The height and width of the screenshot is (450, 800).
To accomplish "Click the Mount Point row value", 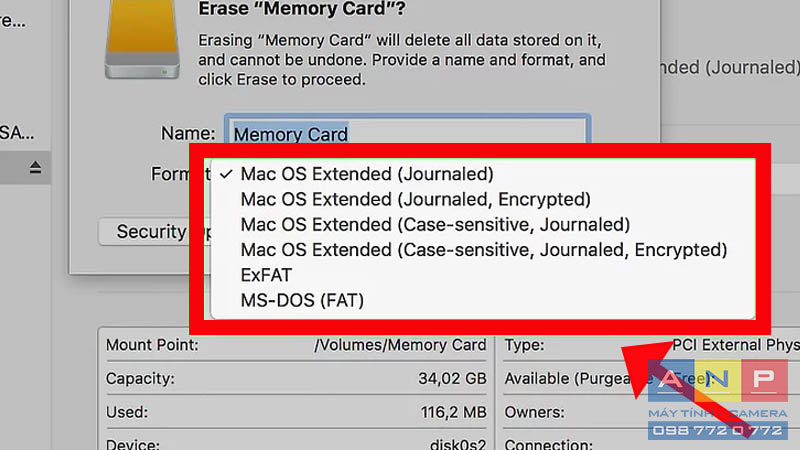I will coord(400,345).
